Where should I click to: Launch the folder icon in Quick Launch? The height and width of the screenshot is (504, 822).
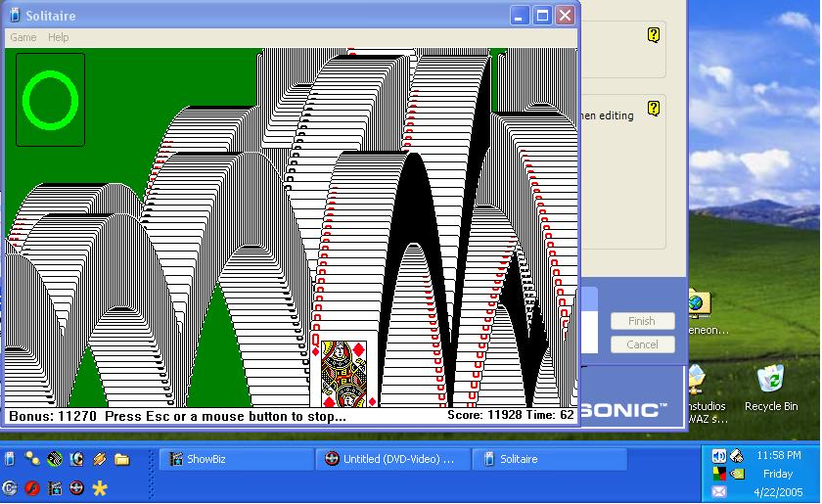point(121,458)
